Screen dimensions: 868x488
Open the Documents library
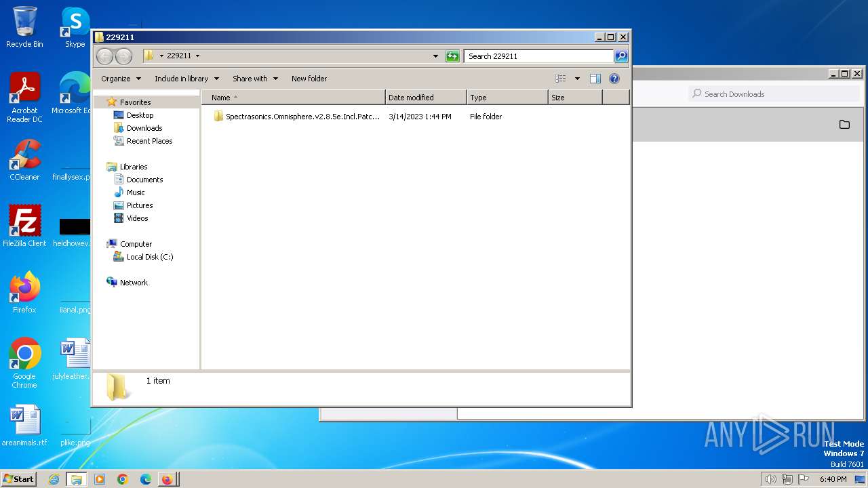[x=144, y=180]
